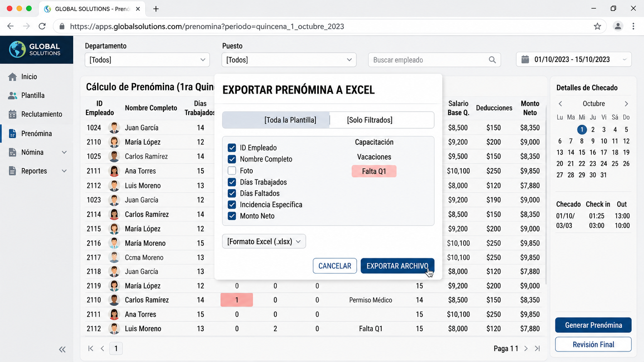Open the browser profile icon
The image size is (644, 362).
click(618, 27)
